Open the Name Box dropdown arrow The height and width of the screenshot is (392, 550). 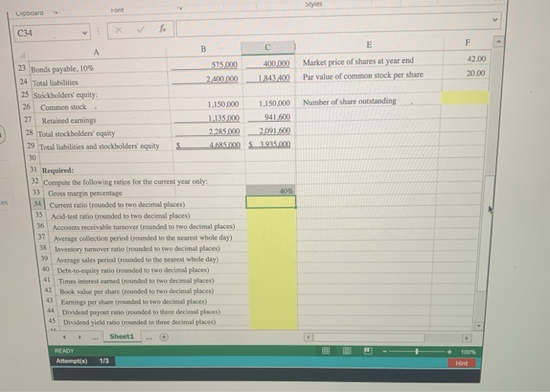pos(85,33)
